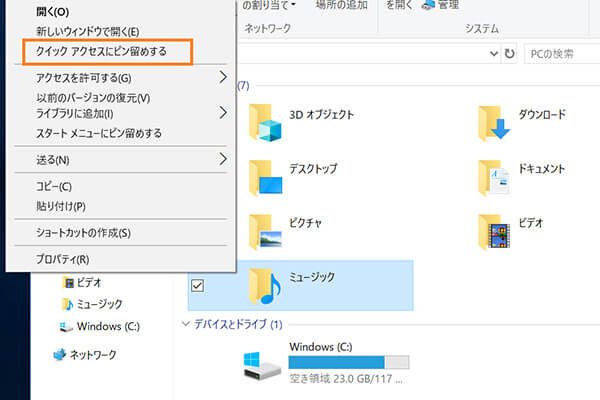Screen dimensions: 600x400
Task: Choose 貼り付け(P) from context menu
Action: (121, 206)
